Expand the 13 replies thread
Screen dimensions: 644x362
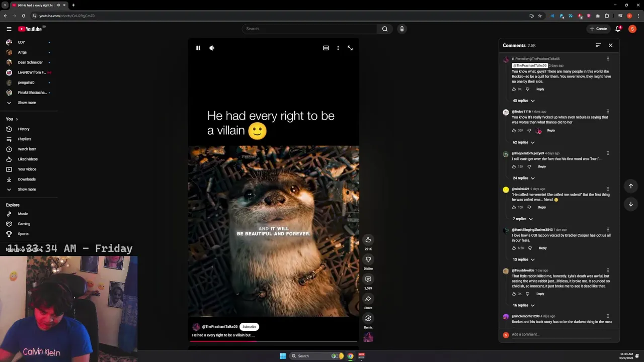point(523,259)
